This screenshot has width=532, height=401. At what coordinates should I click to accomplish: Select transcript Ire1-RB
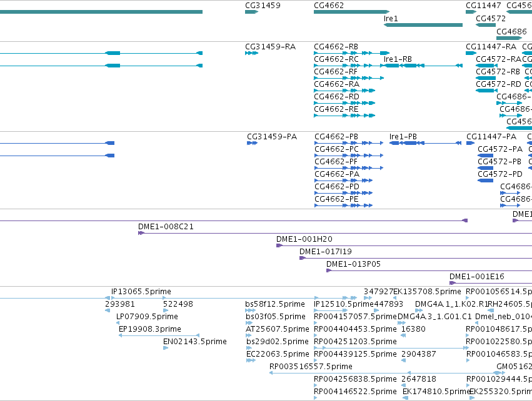coord(423,66)
